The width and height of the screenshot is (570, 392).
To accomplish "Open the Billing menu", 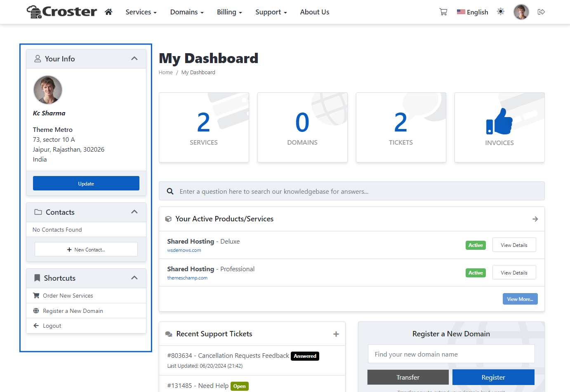I will (x=229, y=12).
